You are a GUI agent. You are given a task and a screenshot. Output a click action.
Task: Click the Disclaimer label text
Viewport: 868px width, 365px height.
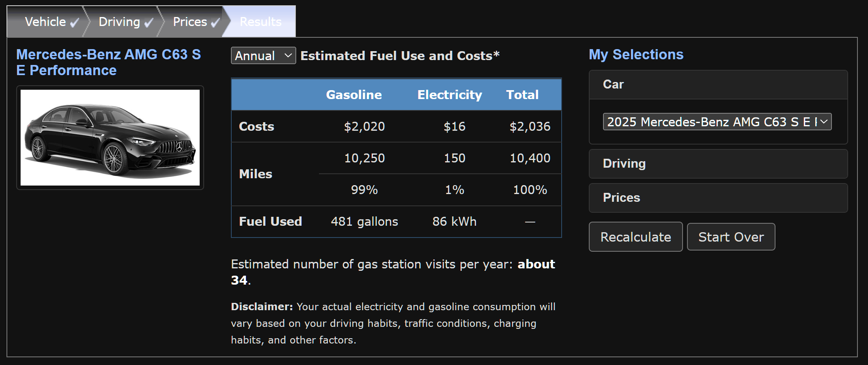point(262,307)
